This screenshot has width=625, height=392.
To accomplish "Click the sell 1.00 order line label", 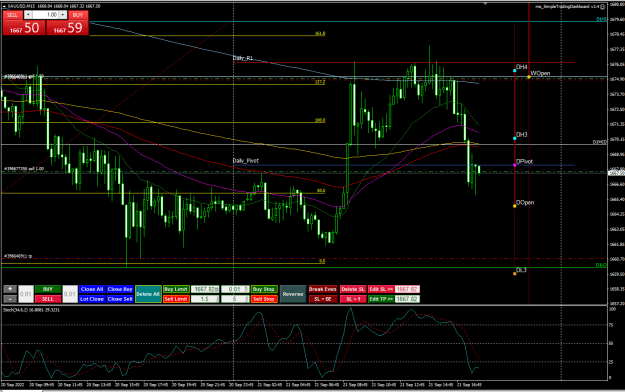I will point(24,169).
